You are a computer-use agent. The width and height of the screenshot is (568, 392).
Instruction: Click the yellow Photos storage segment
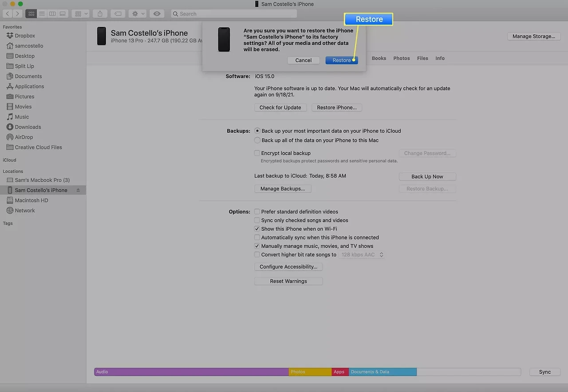point(310,372)
